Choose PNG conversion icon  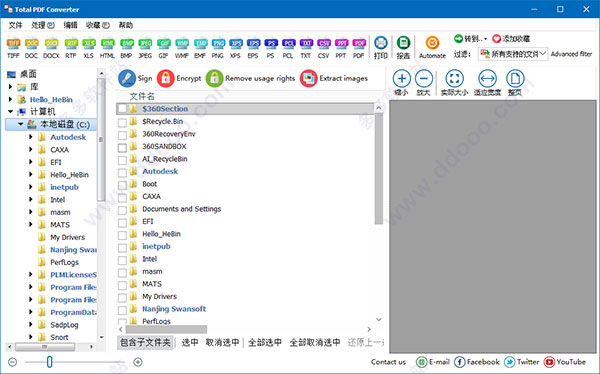(218, 48)
